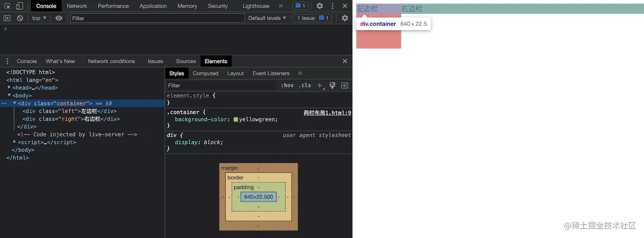Select the live-server comment node

(x=77, y=134)
